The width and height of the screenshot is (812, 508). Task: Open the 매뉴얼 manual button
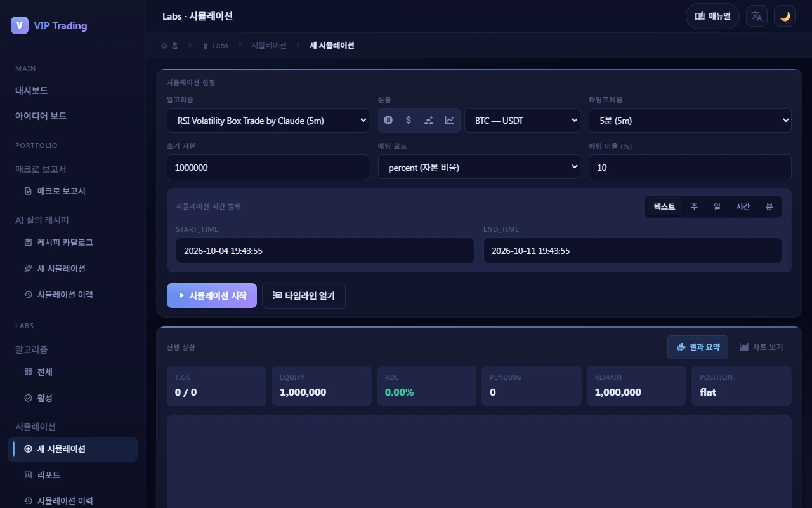coord(712,17)
